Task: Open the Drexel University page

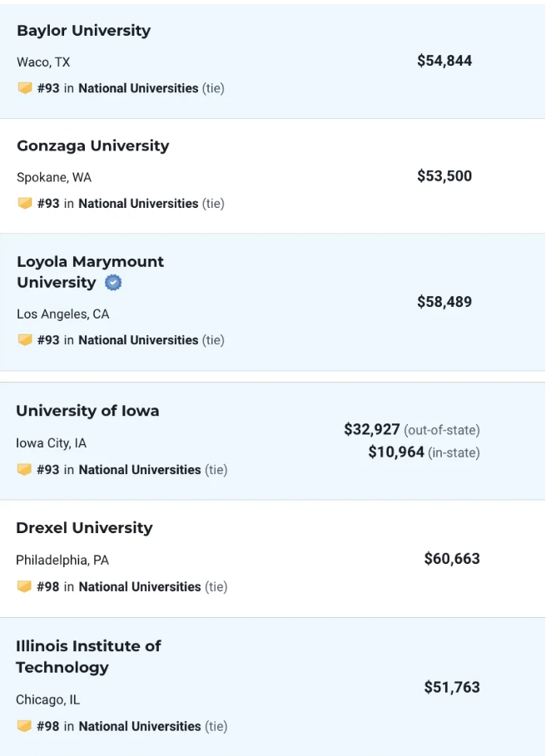Action: [x=84, y=528]
